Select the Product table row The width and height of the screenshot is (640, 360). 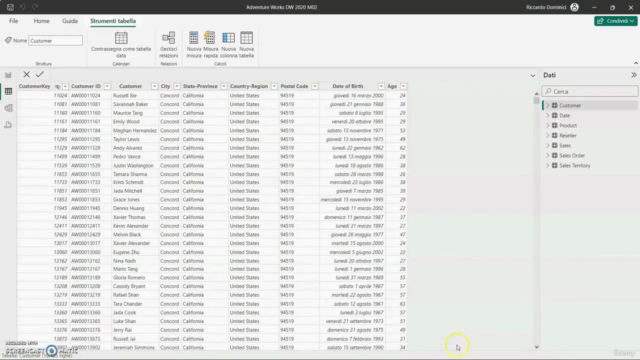coord(590,125)
